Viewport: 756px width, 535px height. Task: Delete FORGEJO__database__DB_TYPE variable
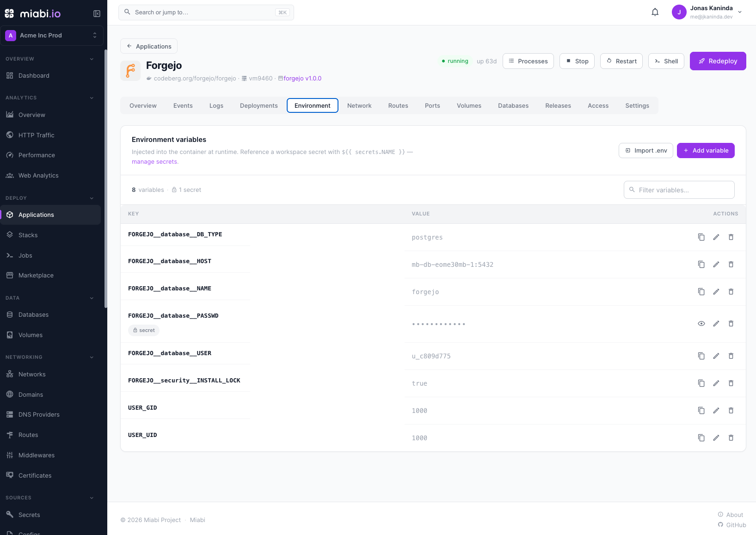click(x=731, y=237)
